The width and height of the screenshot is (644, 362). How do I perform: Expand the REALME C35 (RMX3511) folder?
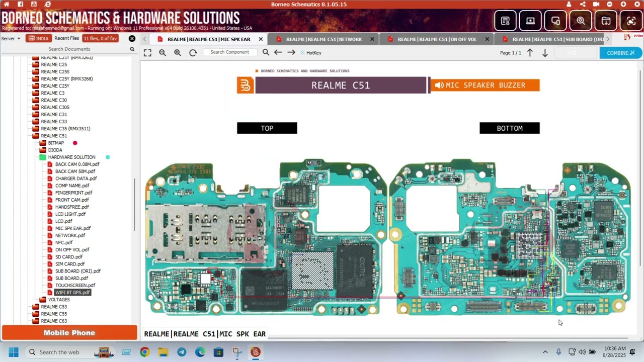(35, 129)
